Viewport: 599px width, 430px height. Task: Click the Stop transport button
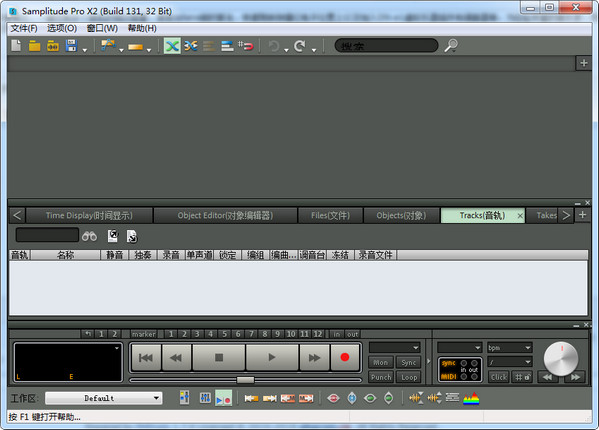coord(219,357)
